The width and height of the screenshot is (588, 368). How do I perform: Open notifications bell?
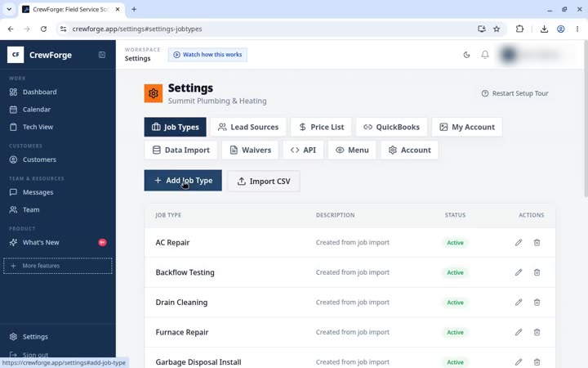pyautogui.click(x=485, y=55)
